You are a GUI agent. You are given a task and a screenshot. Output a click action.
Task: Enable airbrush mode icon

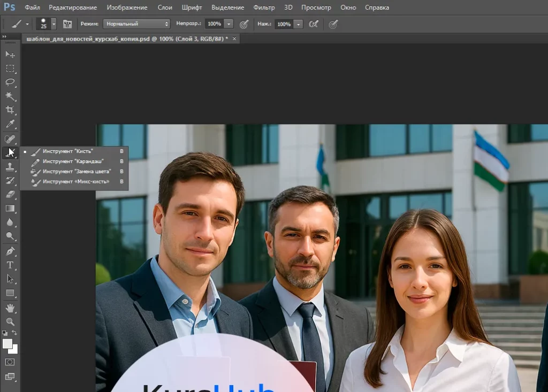(314, 24)
